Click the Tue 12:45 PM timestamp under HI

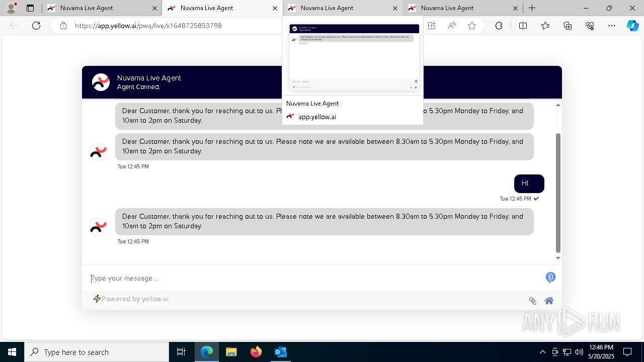[515, 199]
